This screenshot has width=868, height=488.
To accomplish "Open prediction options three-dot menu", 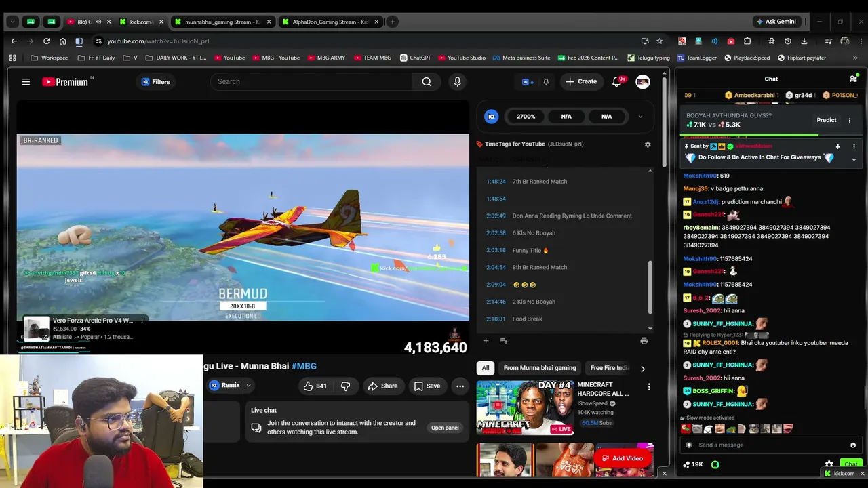I will (849, 120).
